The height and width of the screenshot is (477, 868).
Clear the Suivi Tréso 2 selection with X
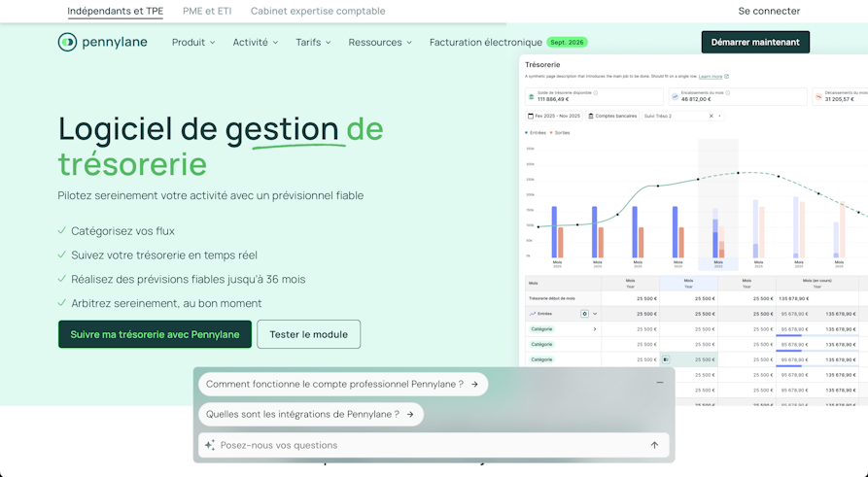pyautogui.click(x=712, y=117)
